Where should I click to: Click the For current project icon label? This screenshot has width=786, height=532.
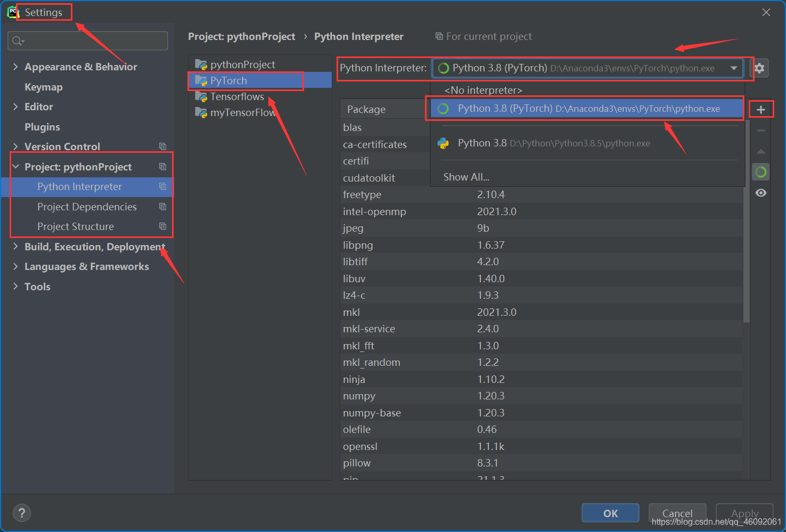(x=484, y=36)
